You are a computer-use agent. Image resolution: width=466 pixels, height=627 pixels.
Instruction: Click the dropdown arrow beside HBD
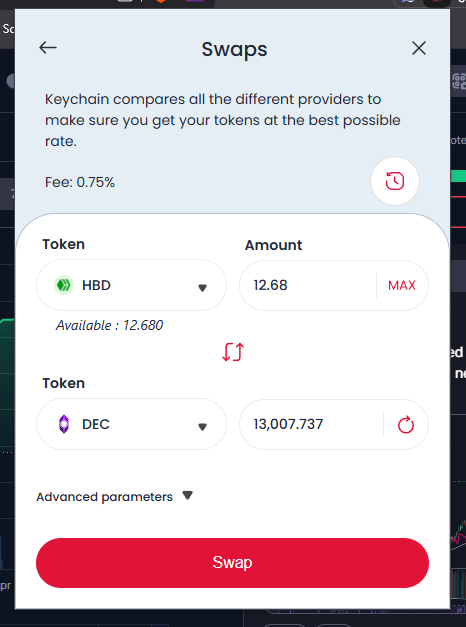202,288
